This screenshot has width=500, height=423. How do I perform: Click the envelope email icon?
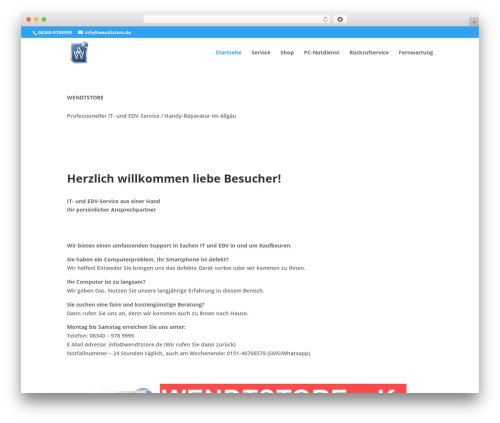pyautogui.click(x=80, y=32)
